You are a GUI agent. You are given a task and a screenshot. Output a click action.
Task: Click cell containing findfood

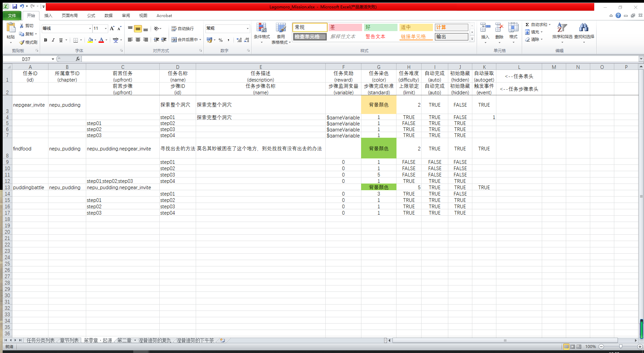coord(30,148)
